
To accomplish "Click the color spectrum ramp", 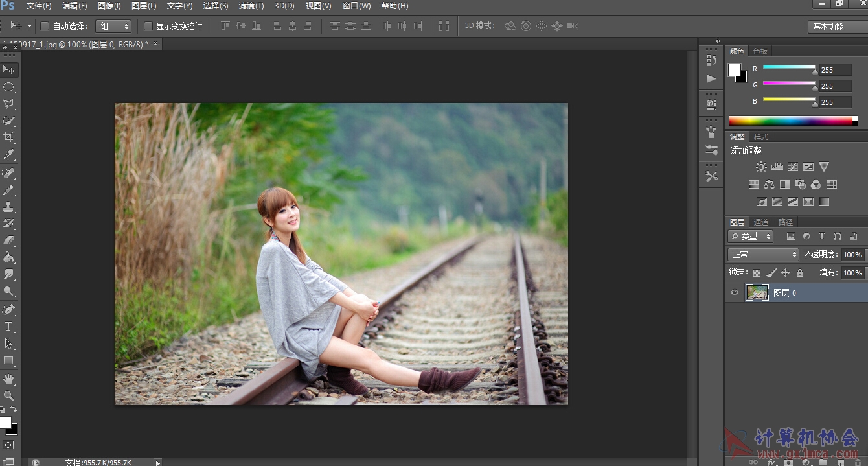I will point(793,121).
